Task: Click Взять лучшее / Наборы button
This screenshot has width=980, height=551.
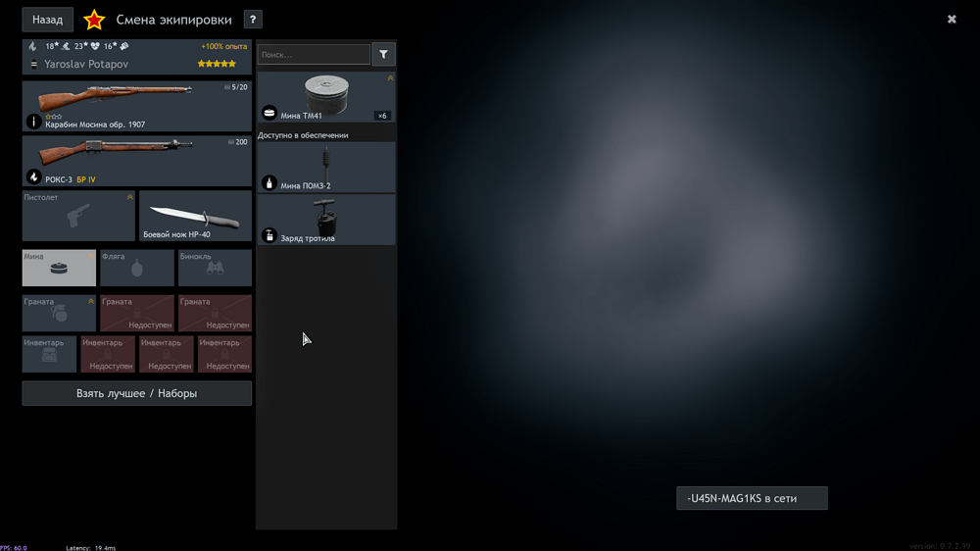Action: [x=137, y=393]
